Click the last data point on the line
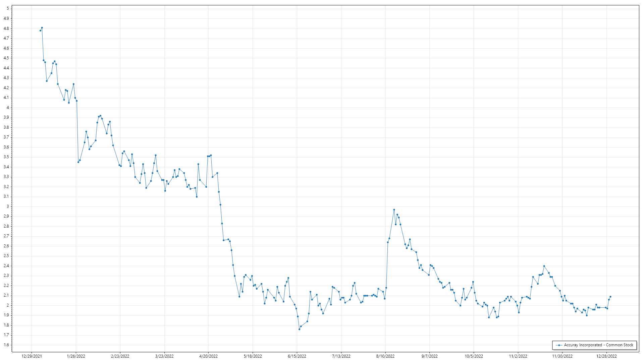The image size is (644, 362). click(610, 297)
